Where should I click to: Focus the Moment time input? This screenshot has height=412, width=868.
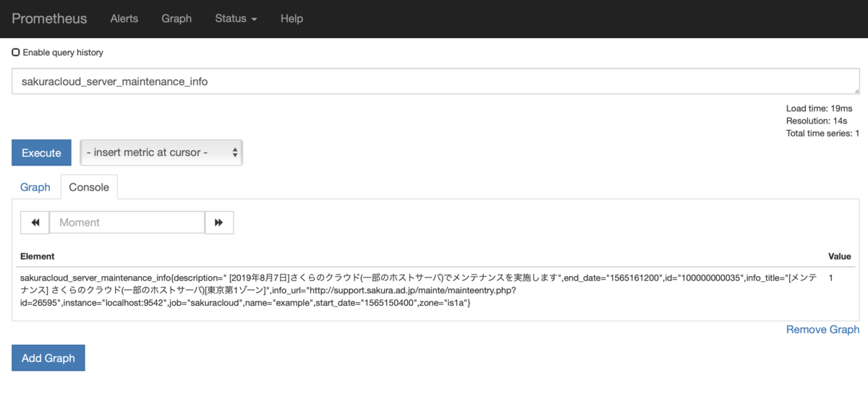[x=127, y=223]
